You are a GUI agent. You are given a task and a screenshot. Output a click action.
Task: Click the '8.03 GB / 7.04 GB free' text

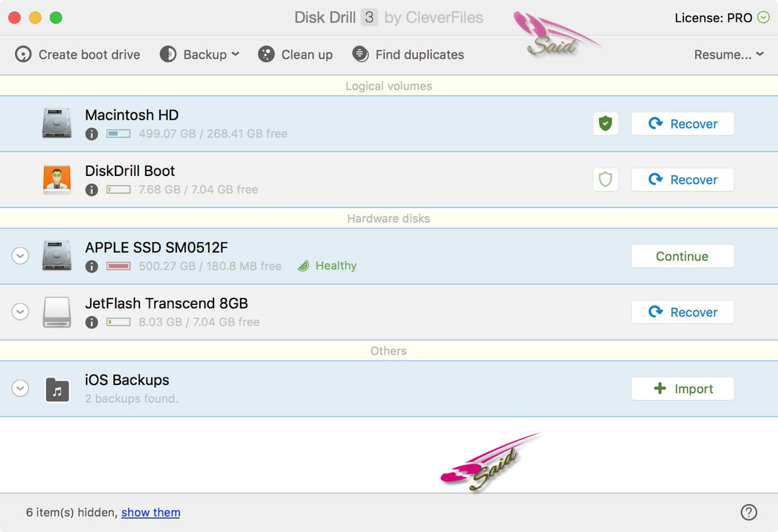click(199, 322)
